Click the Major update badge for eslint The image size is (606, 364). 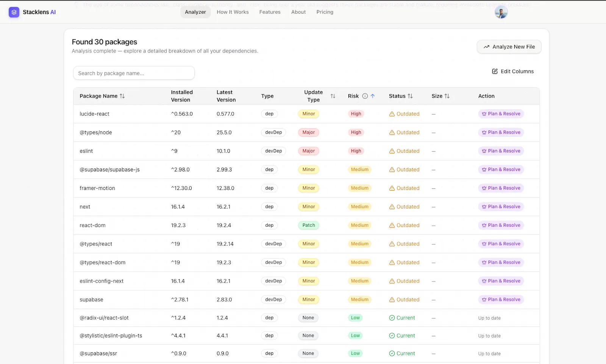tap(309, 151)
